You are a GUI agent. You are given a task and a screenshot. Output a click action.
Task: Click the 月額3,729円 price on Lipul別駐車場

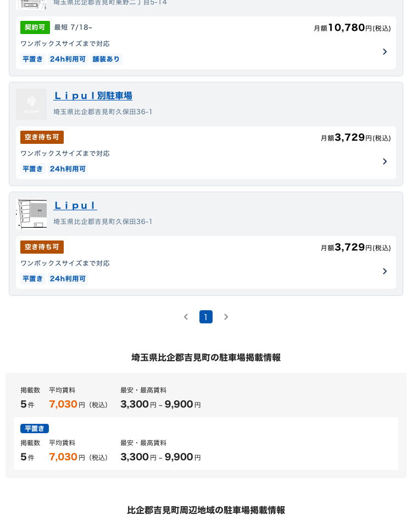(355, 137)
